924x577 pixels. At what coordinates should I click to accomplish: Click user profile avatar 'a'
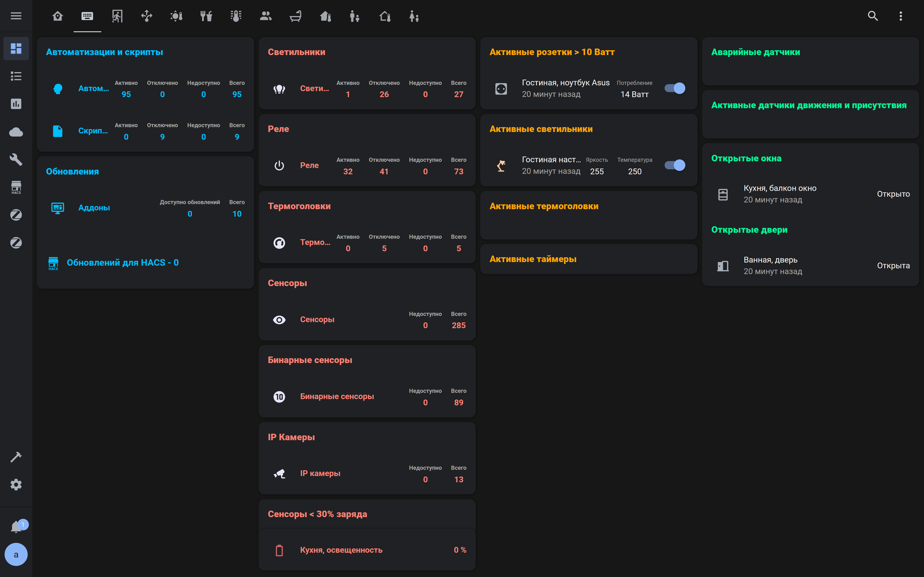point(16,554)
